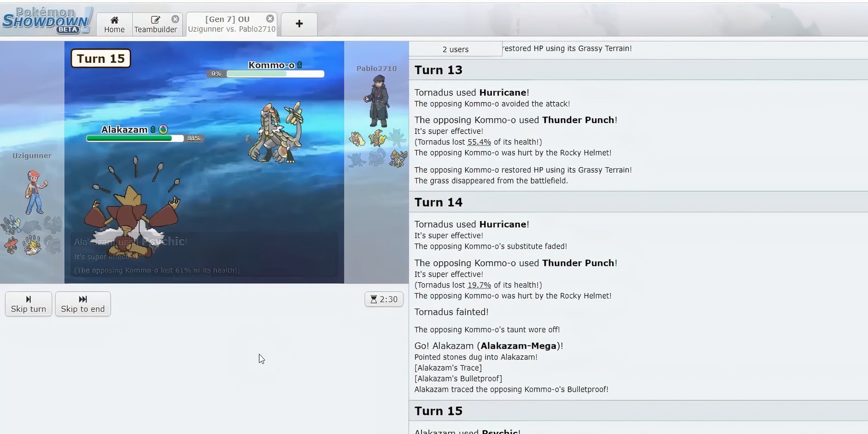
Task: Click the battle timer showing 2:30
Action: [384, 299]
